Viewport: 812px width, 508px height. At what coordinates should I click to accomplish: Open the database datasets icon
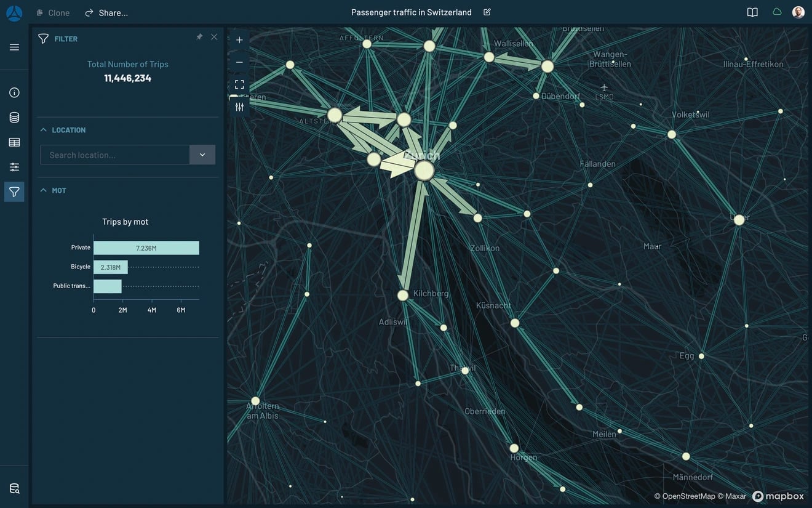coord(14,118)
